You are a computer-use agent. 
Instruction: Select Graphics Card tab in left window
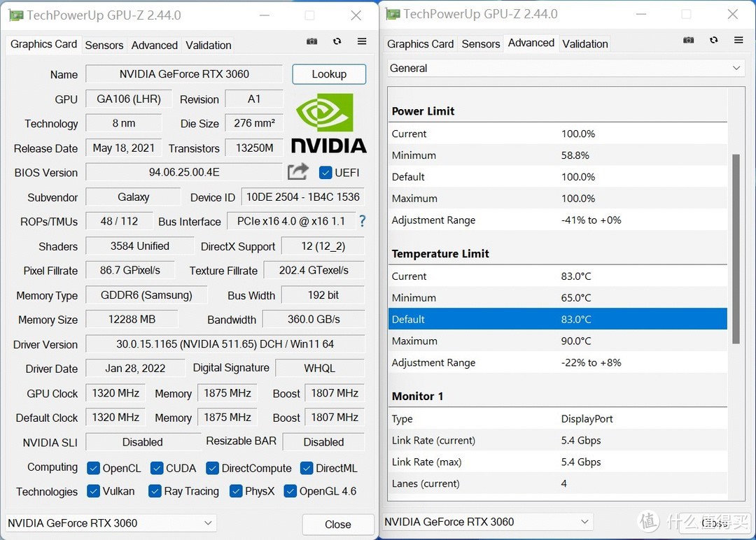[43, 44]
